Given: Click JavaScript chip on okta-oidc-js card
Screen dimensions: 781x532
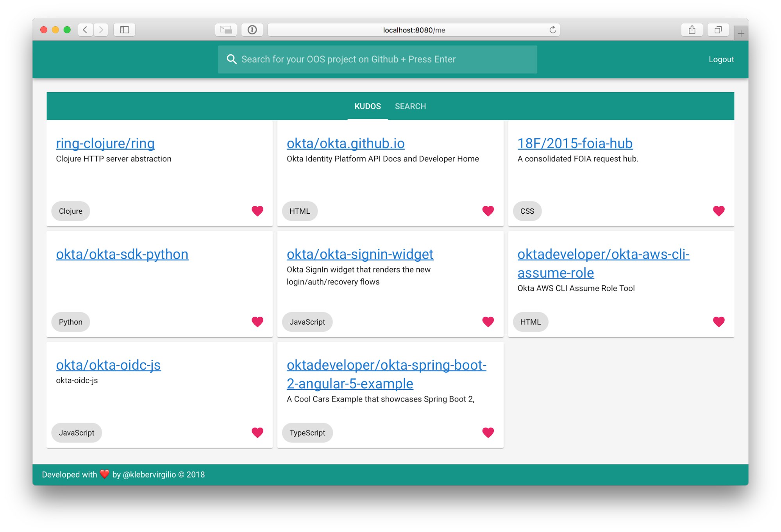Looking at the screenshot, I should point(77,433).
